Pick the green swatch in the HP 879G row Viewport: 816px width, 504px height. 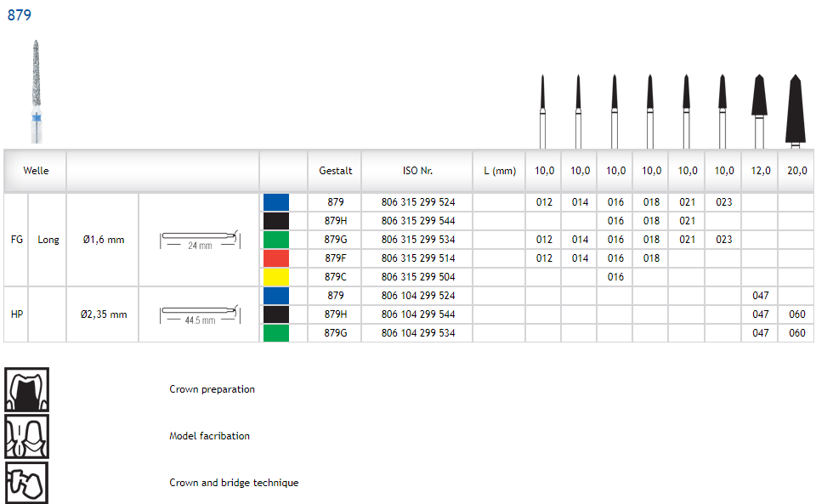click(276, 333)
